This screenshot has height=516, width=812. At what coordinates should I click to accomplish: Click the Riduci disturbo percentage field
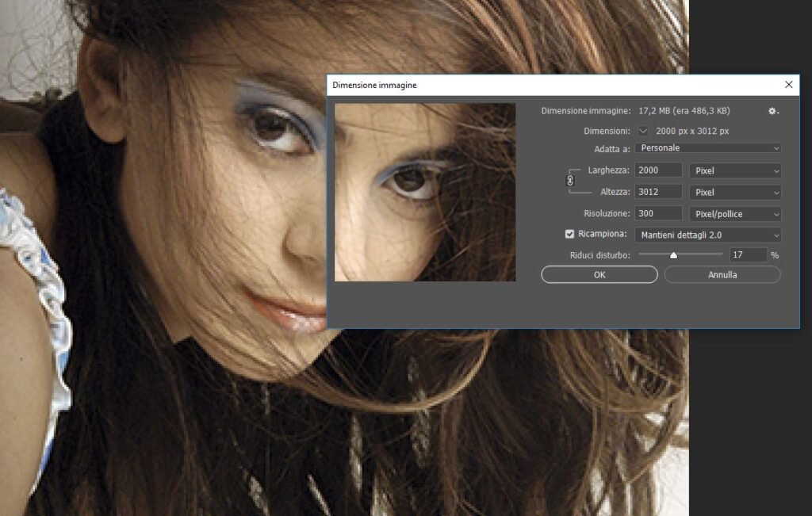coord(749,254)
